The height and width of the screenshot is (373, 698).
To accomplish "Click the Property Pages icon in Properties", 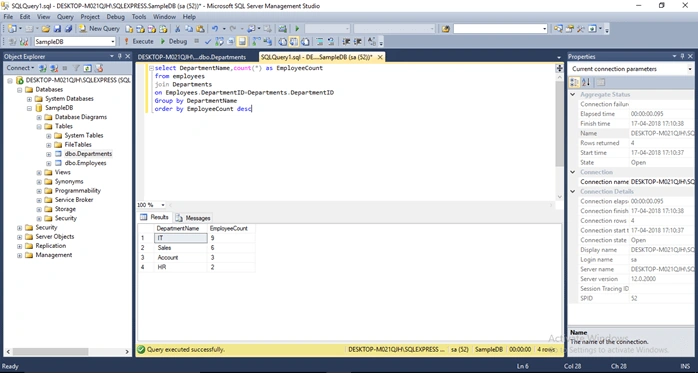I will coord(601,82).
